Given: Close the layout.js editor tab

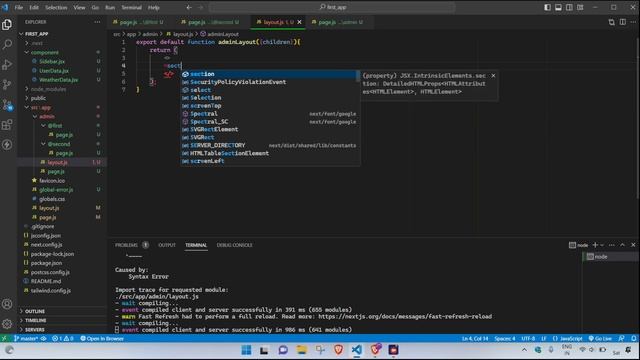Looking at the screenshot, I should coord(299,22).
